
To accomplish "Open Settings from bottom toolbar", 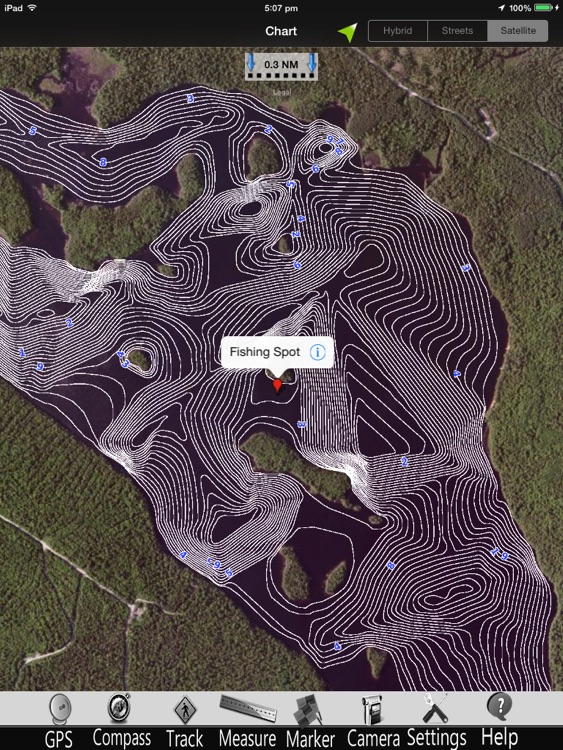I will [436, 720].
